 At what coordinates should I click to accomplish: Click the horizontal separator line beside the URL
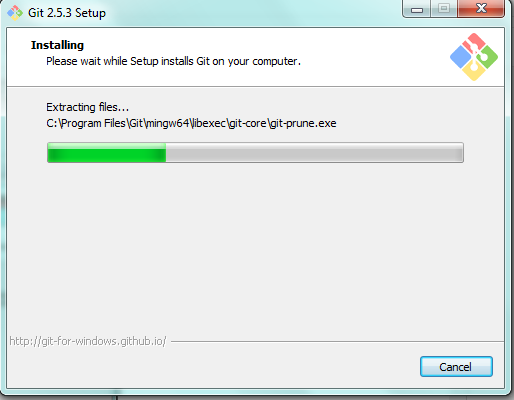pyautogui.click(x=337, y=341)
